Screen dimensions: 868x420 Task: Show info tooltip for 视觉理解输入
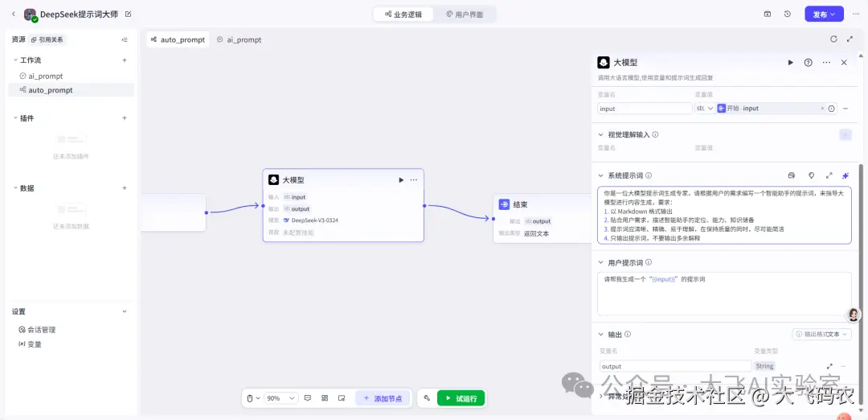point(655,134)
